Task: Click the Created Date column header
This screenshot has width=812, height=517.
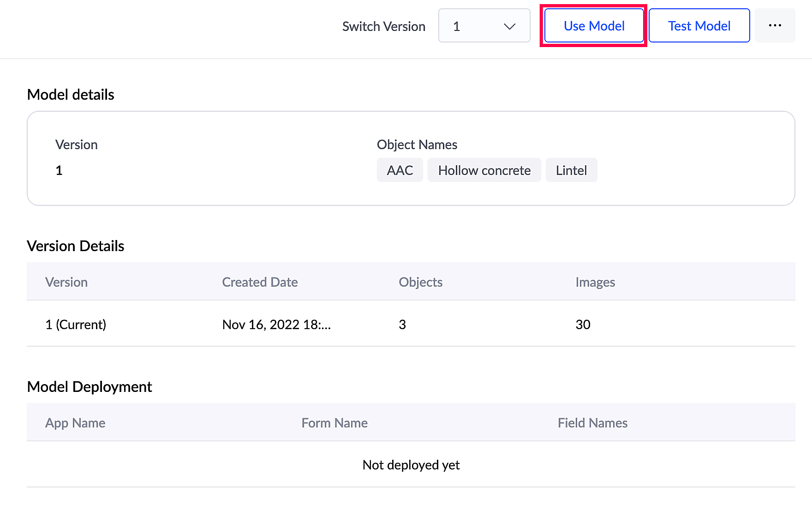Action: [260, 282]
